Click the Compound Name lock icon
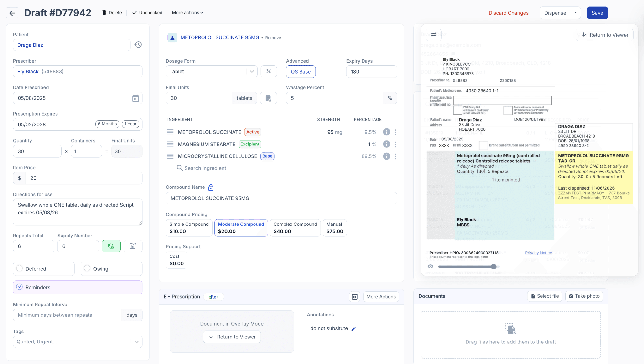Image resolution: width=644 pixels, height=364 pixels. (211, 187)
